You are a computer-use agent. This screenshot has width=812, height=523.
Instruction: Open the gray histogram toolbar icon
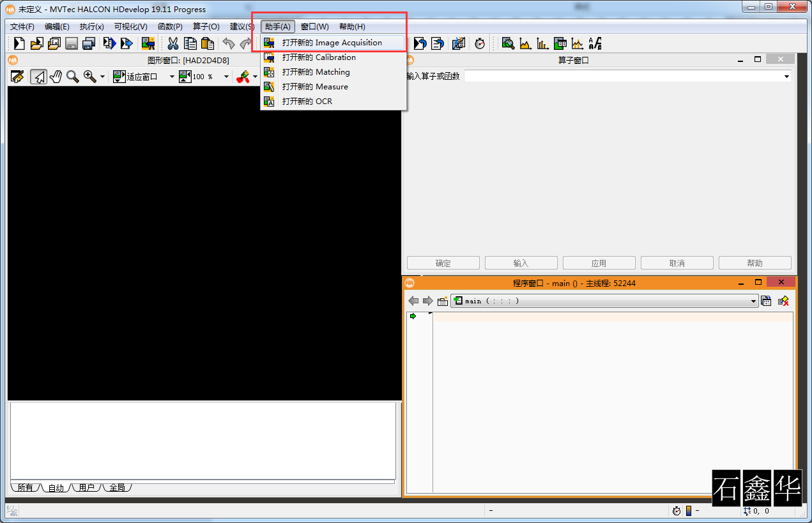point(525,43)
